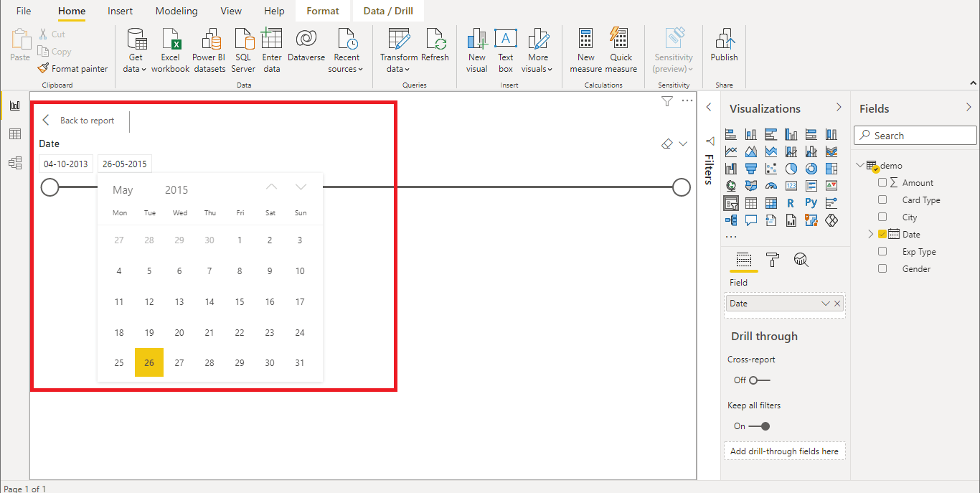This screenshot has height=493, width=980.
Task: Check the Amount field checkbox
Action: pyautogui.click(x=882, y=182)
